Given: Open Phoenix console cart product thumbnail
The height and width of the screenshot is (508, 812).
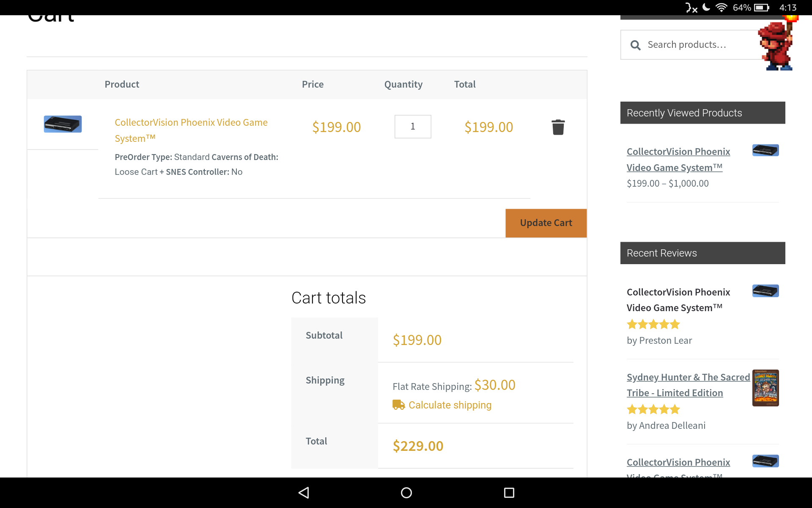Looking at the screenshot, I should tap(63, 124).
